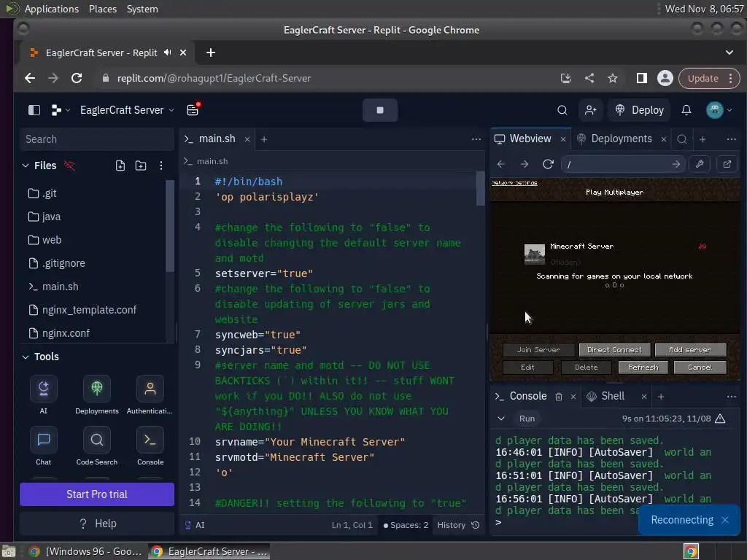Viewport: 747px width, 560px height.
Task: Click the Deploy button
Action: click(639, 110)
